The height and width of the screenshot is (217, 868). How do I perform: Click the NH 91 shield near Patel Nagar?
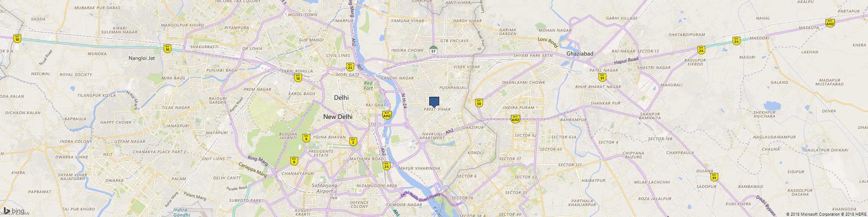point(602,77)
